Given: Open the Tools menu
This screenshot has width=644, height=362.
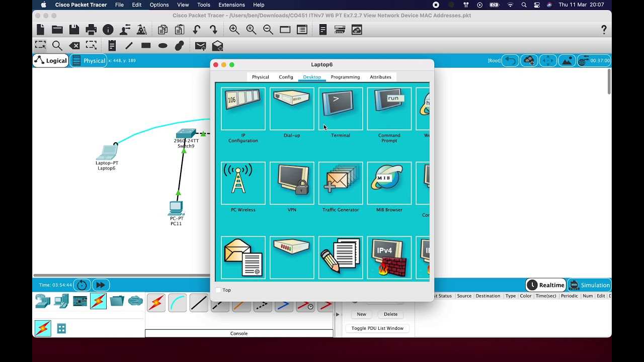Looking at the screenshot, I should pyautogui.click(x=204, y=5).
